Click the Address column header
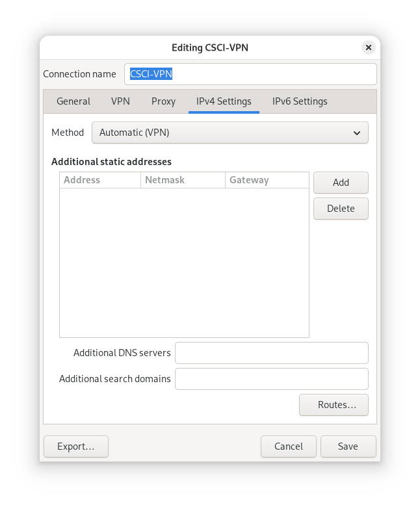 100,180
